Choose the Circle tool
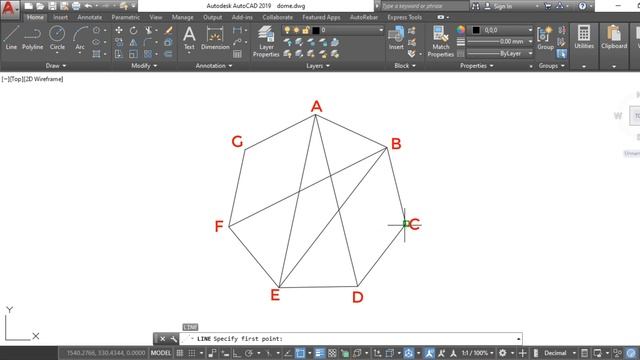 coord(57,38)
